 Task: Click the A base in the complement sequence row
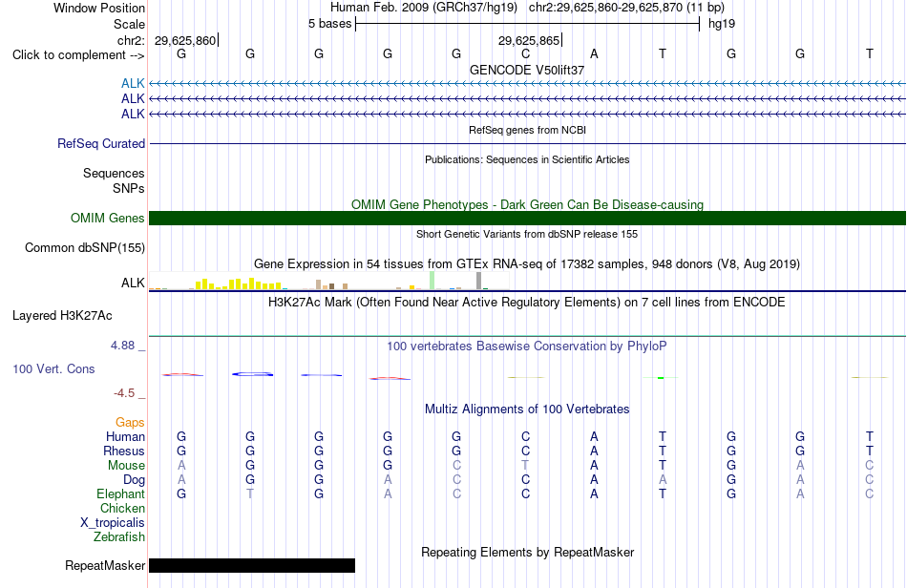[594, 53]
